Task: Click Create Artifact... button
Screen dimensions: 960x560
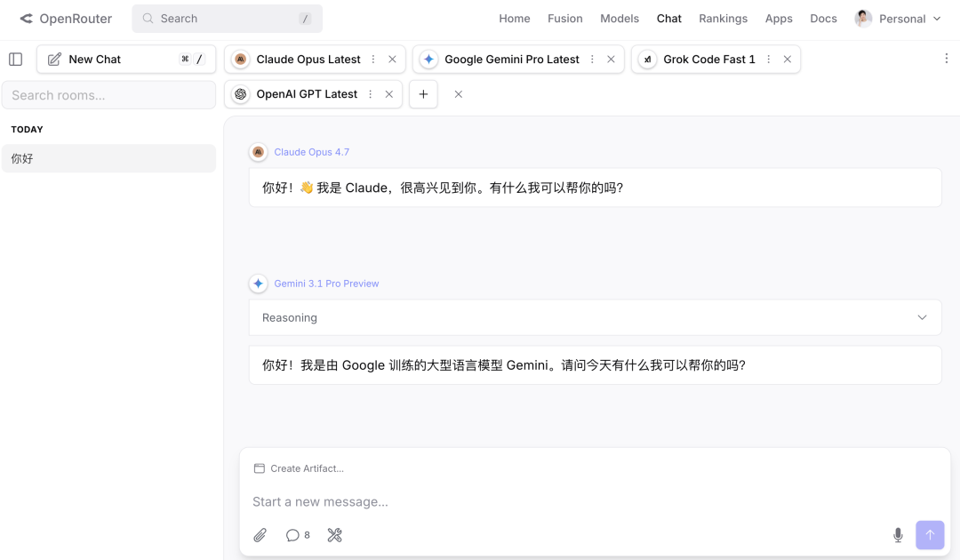Action: tap(299, 468)
